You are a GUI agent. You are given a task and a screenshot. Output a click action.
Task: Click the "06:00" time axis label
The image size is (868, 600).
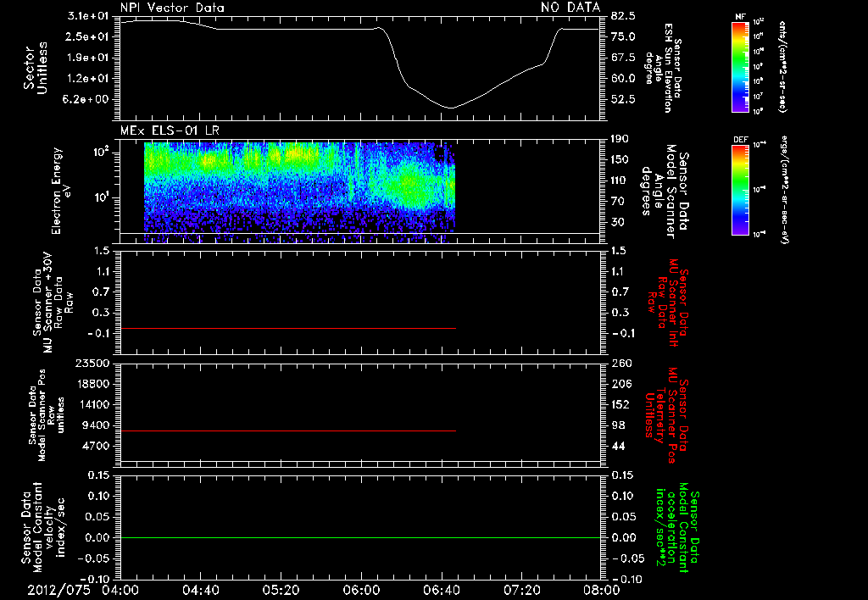click(361, 590)
